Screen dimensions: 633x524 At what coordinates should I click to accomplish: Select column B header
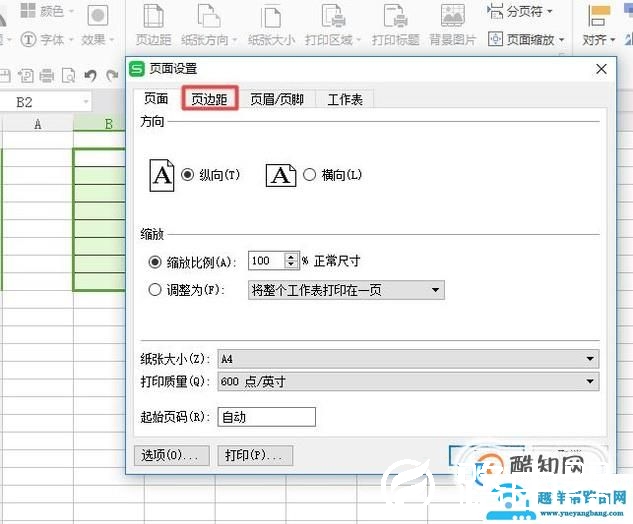click(99, 124)
